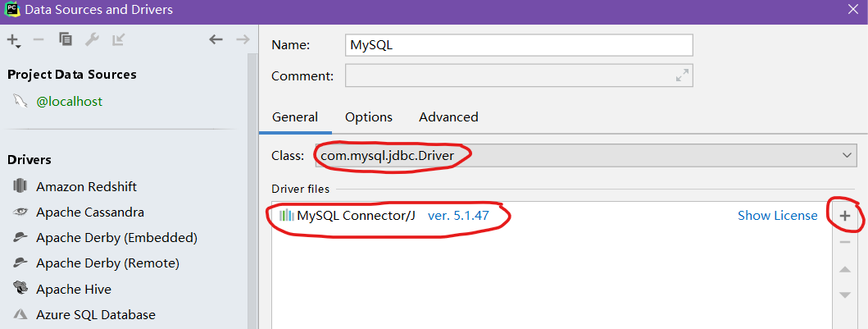868x329 pixels.
Task: Select Amazon Redshift driver
Action: point(86,187)
